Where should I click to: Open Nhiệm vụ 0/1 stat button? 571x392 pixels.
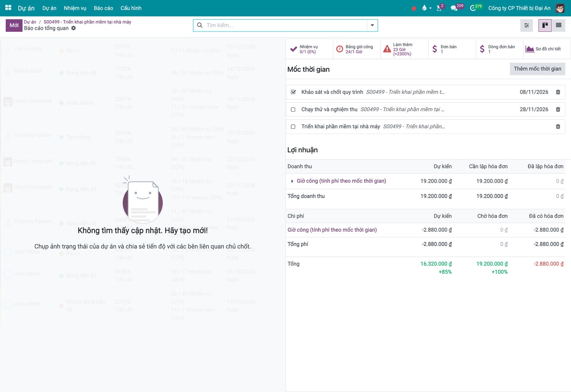tap(310, 49)
